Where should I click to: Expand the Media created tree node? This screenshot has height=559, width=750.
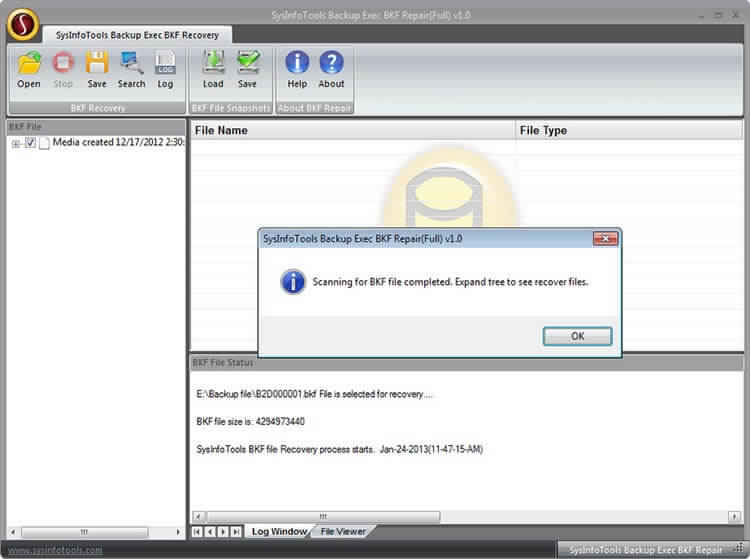click(x=16, y=143)
